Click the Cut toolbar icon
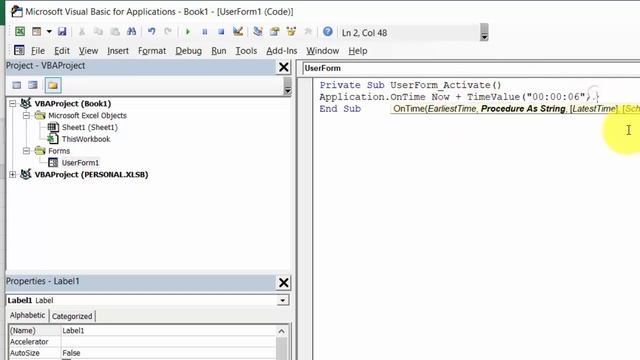The image size is (640, 360). pos(82,31)
